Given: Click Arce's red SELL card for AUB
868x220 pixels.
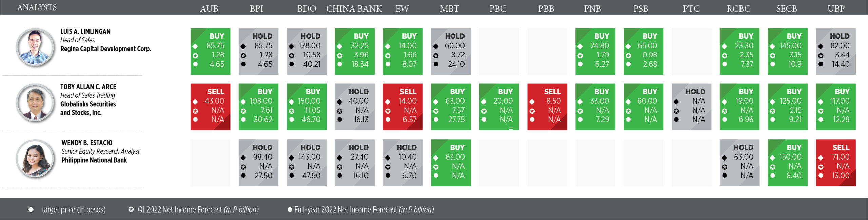Looking at the screenshot, I should (x=210, y=107).
